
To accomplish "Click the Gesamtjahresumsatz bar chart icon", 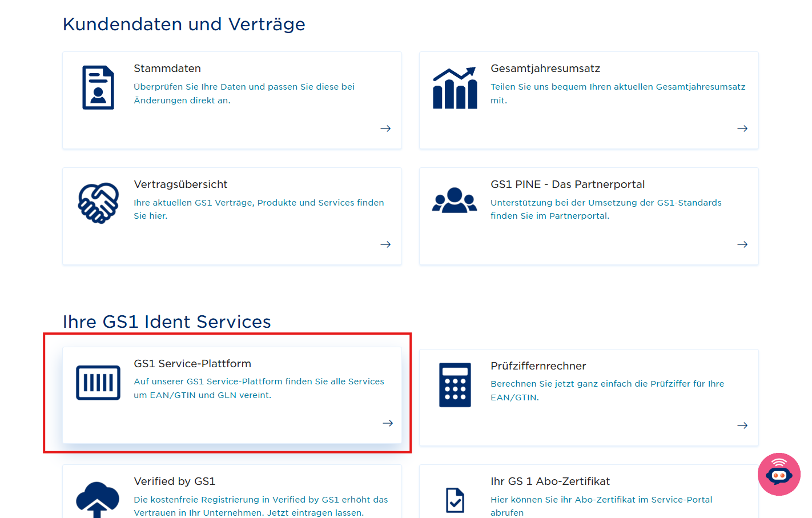I will [x=455, y=88].
